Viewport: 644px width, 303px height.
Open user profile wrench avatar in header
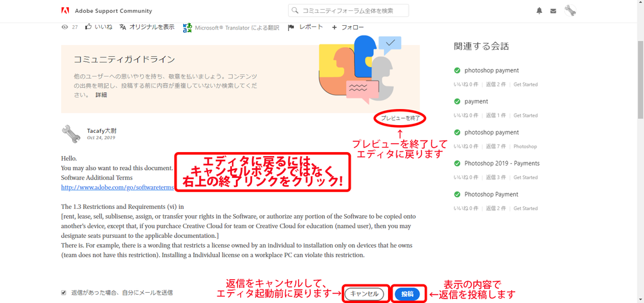(x=570, y=11)
